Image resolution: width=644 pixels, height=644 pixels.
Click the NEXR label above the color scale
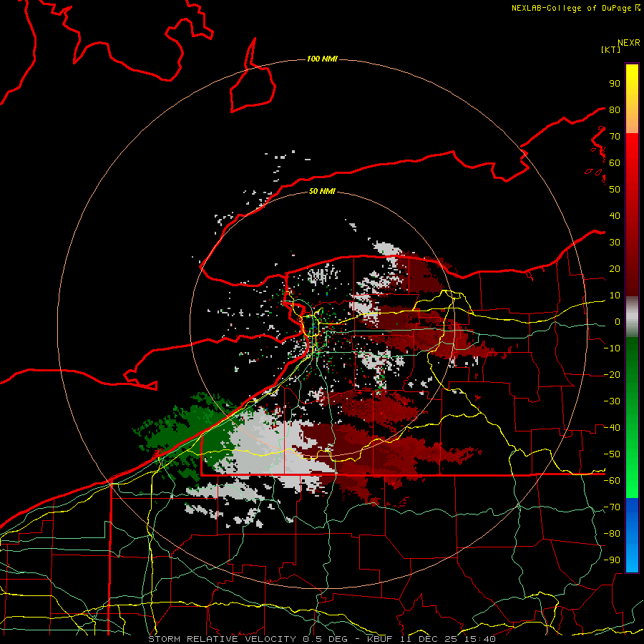pyautogui.click(x=629, y=43)
